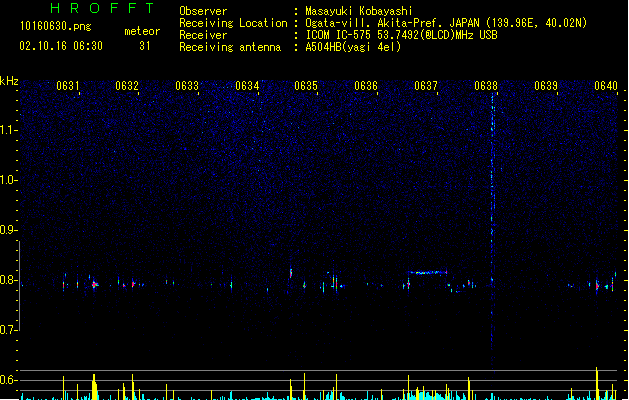Click the 0633 time marker
This screenshot has width=629, height=400.
pos(187,86)
